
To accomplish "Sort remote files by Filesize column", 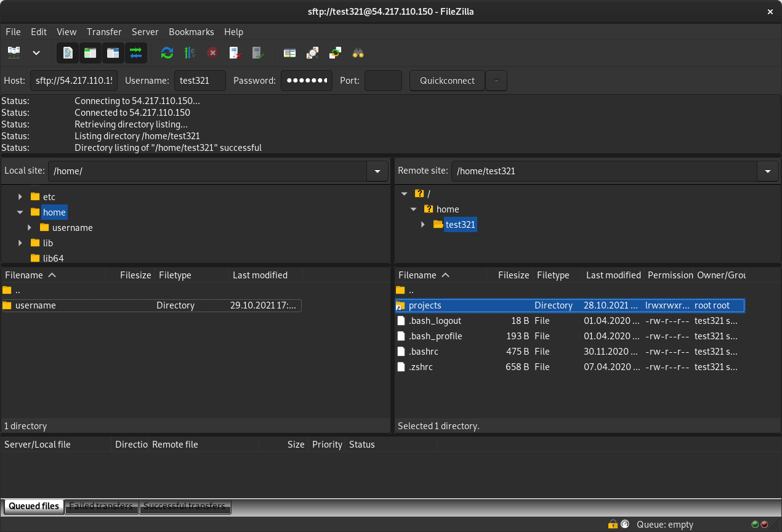I will tap(510, 275).
